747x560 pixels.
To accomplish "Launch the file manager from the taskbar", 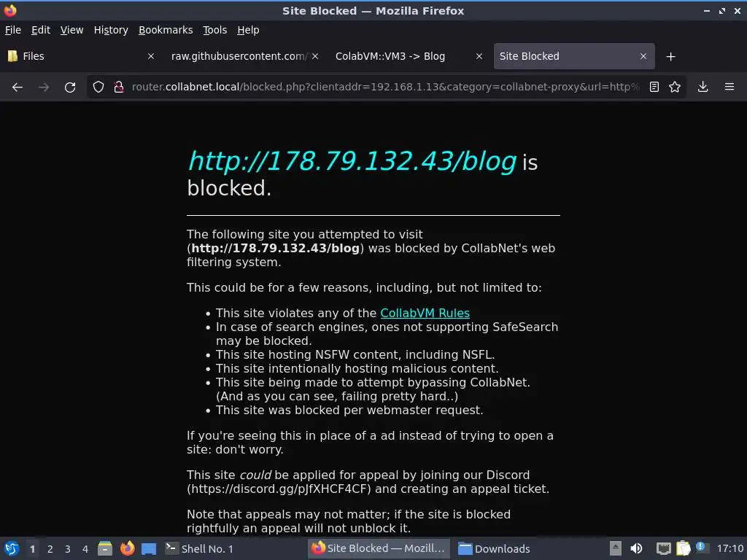I will pyautogui.click(x=105, y=548).
